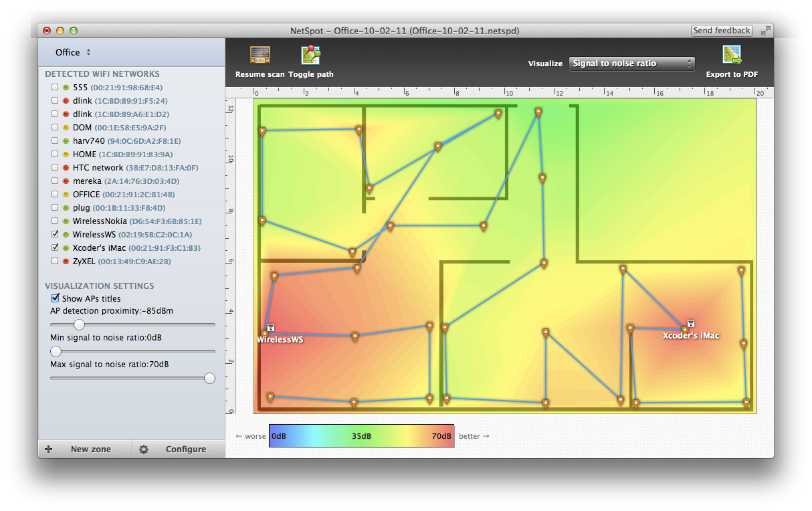Click the gear icon next to Configure
This screenshot has height=511, width=812.
[x=144, y=449]
